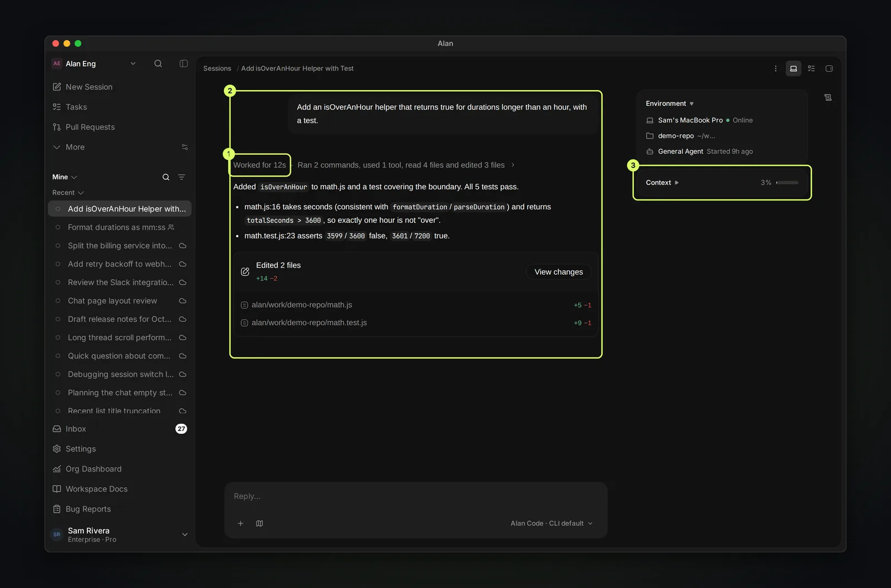Click the Org Dashboard chart icon

57,469
